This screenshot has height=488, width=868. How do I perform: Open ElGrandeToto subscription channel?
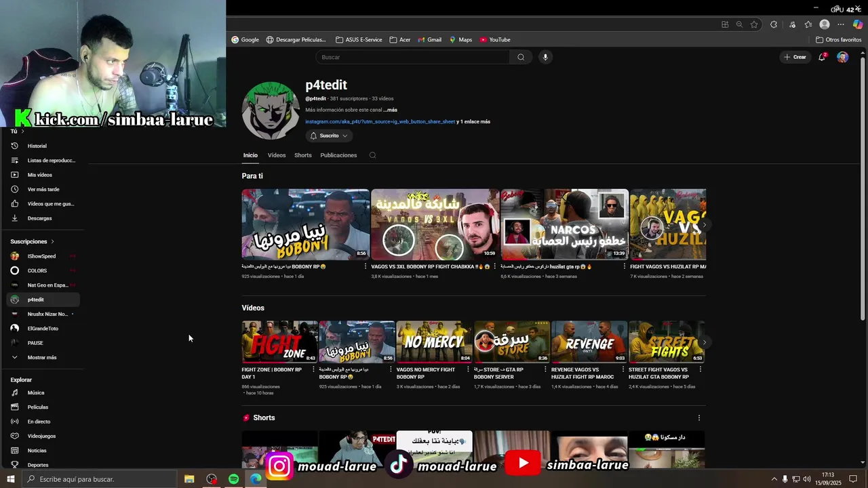tap(43, 328)
